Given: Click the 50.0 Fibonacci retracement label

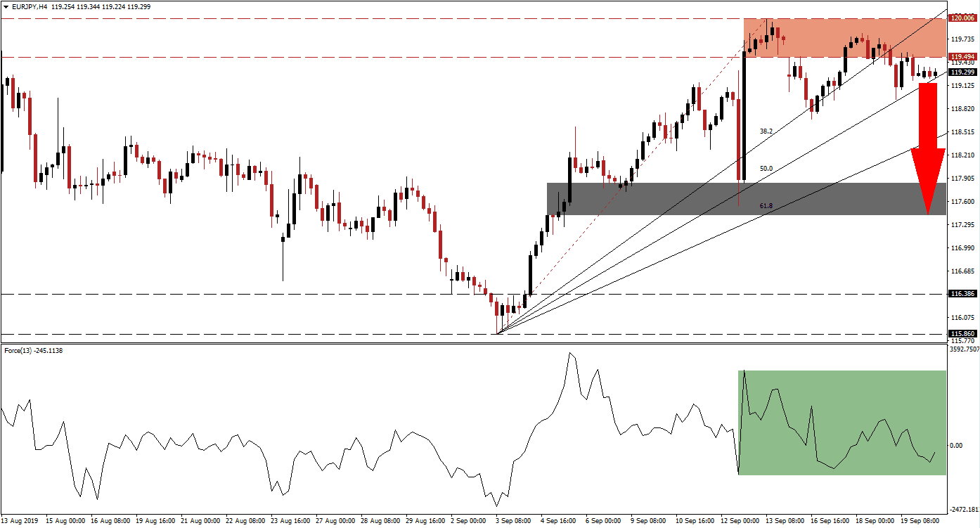Looking at the screenshot, I should [x=766, y=168].
